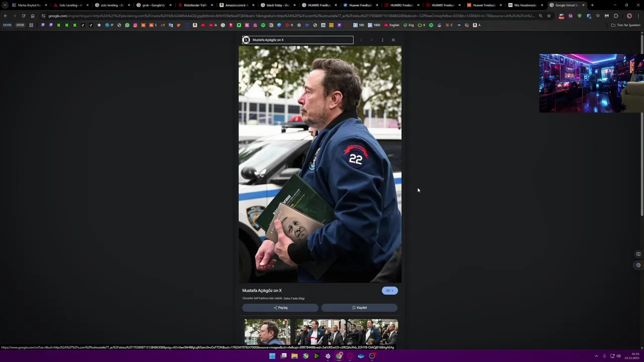Open the 'Daha Fazla Bilgi' link
This screenshot has width=644, height=362.
click(x=294, y=299)
